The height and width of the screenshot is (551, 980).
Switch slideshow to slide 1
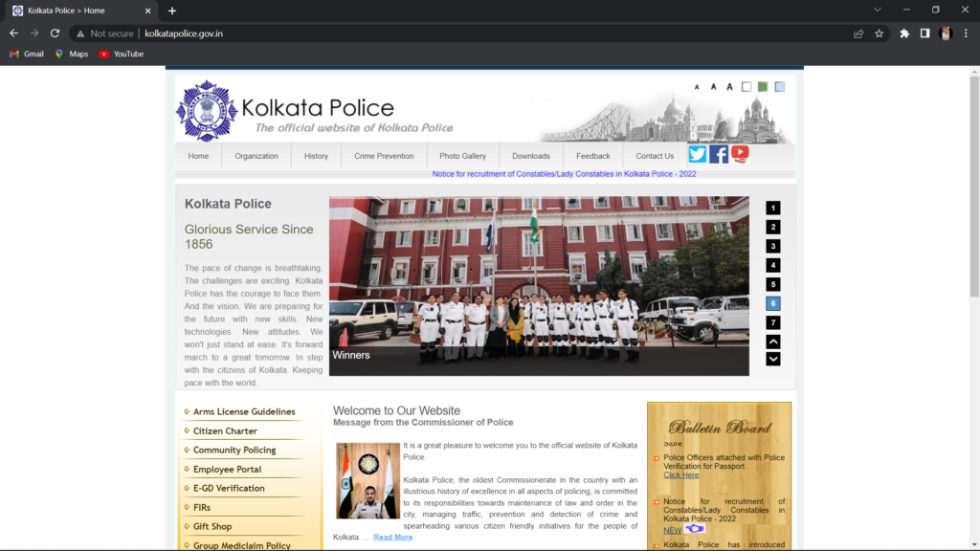(x=773, y=208)
